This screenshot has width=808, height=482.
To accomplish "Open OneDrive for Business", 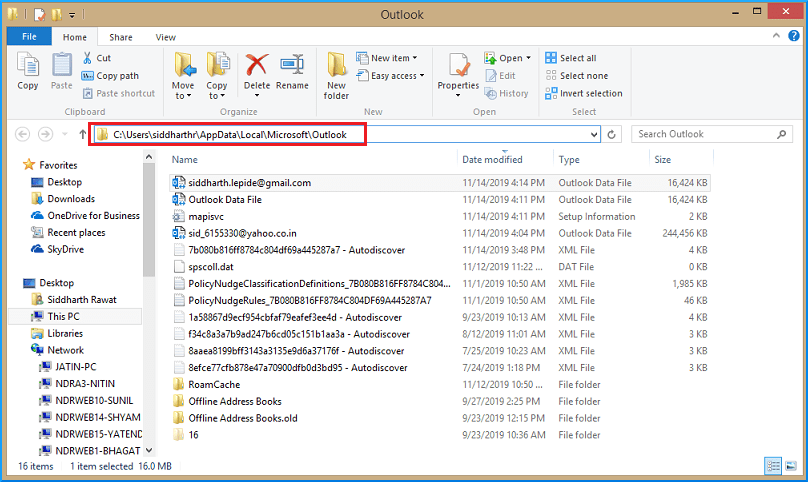I will [85, 215].
